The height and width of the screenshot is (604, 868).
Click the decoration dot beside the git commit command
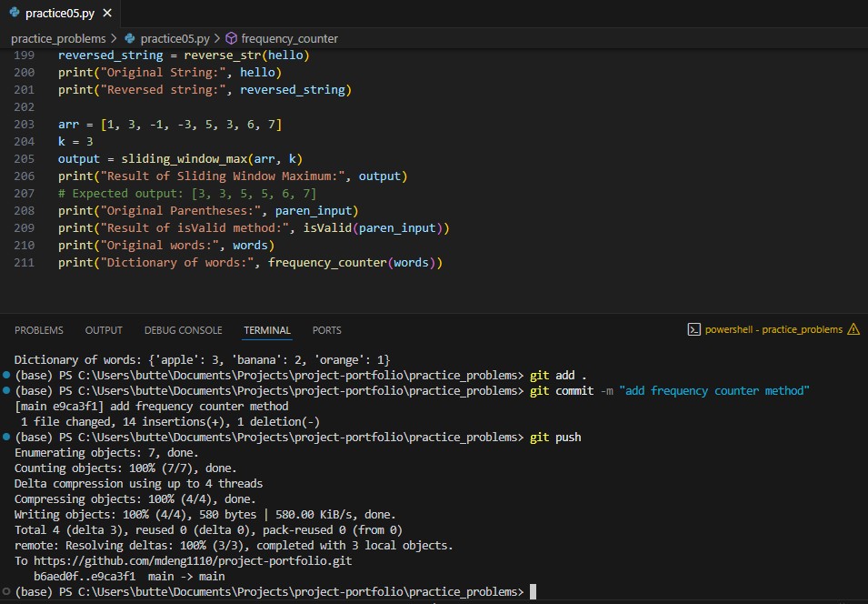click(5, 389)
